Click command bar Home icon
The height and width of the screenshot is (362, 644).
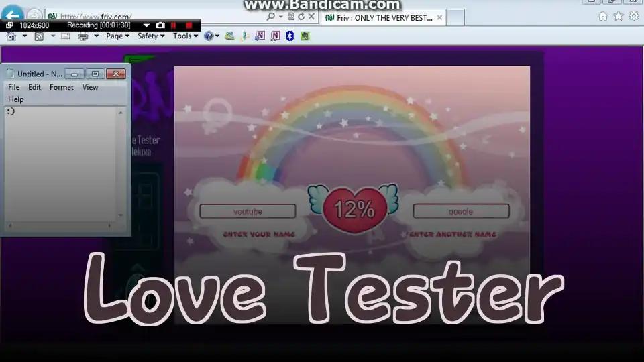point(11,36)
